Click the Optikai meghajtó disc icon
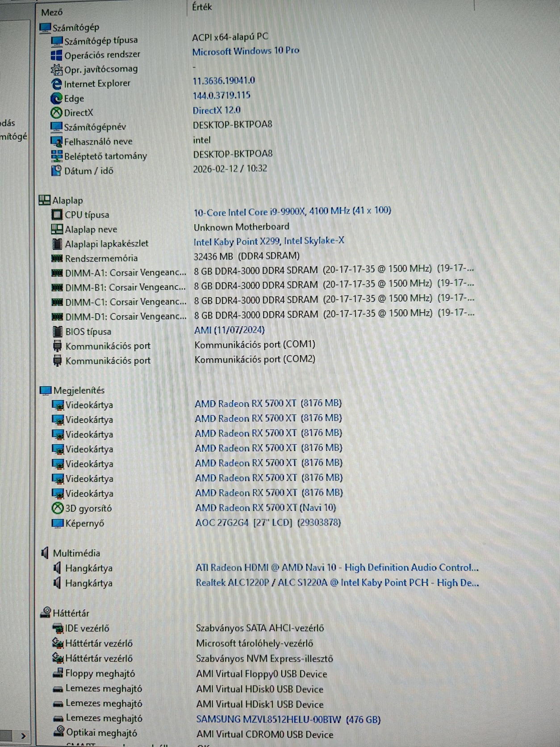Screen dimensions: 560x747 (59, 732)
